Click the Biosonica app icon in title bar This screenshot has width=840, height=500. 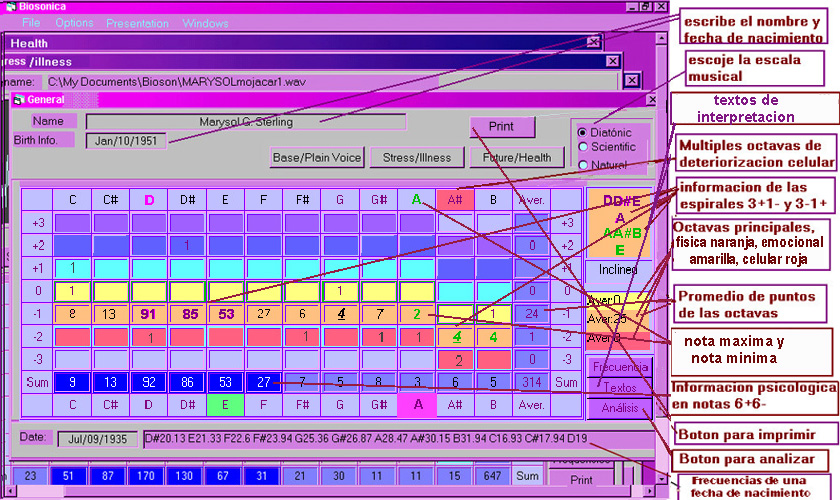10,6
